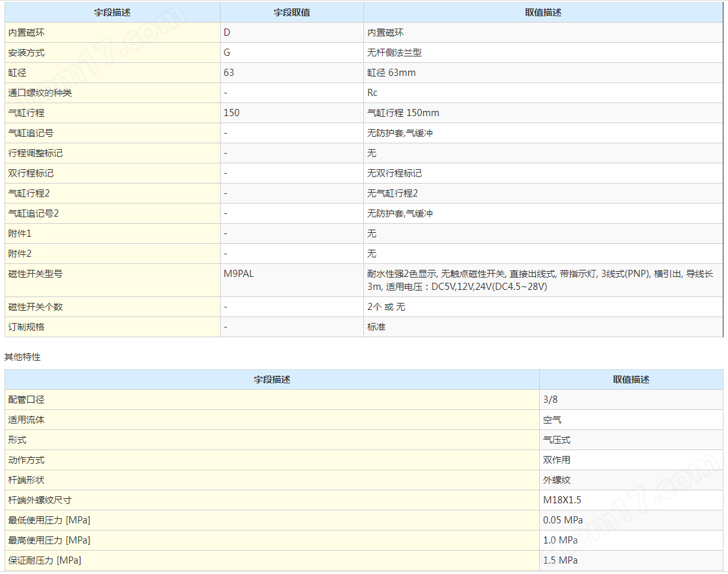The image size is (728, 574).
Task: Select the 气压式 value cell
Action: (x=631, y=440)
